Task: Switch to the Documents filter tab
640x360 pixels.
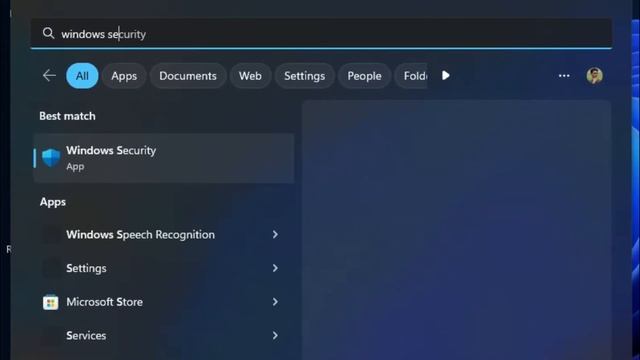Action: point(188,76)
